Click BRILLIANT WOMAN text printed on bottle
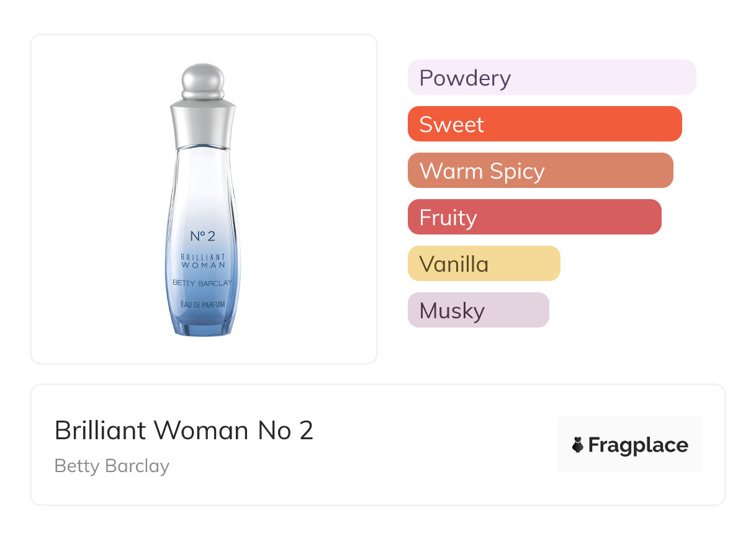This screenshot has height=536, width=756. click(x=202, y=261)
